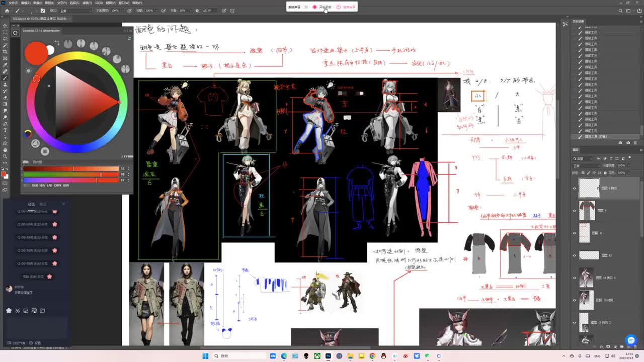Click the taskbar search box

point(238,356)
